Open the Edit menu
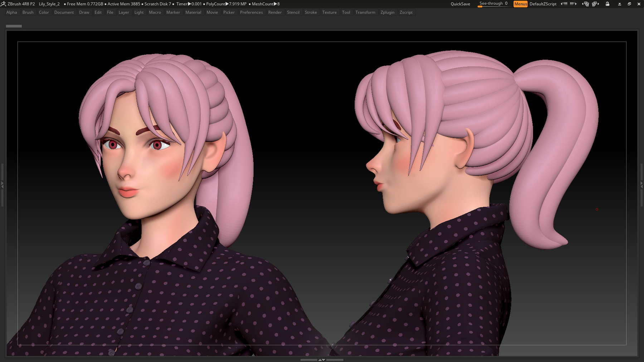 click(98, 13)
